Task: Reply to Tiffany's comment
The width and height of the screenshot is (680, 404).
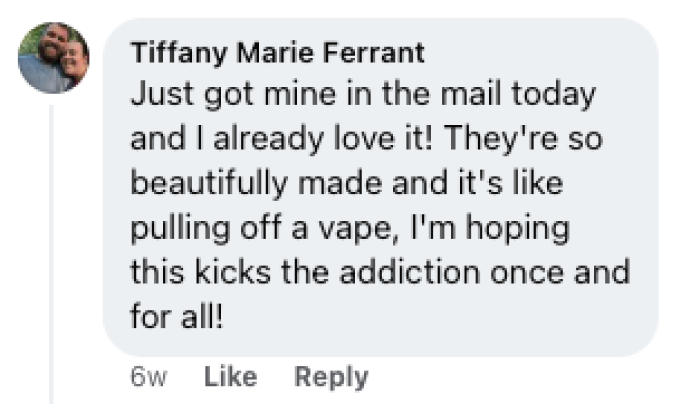Action: (331, 377)
